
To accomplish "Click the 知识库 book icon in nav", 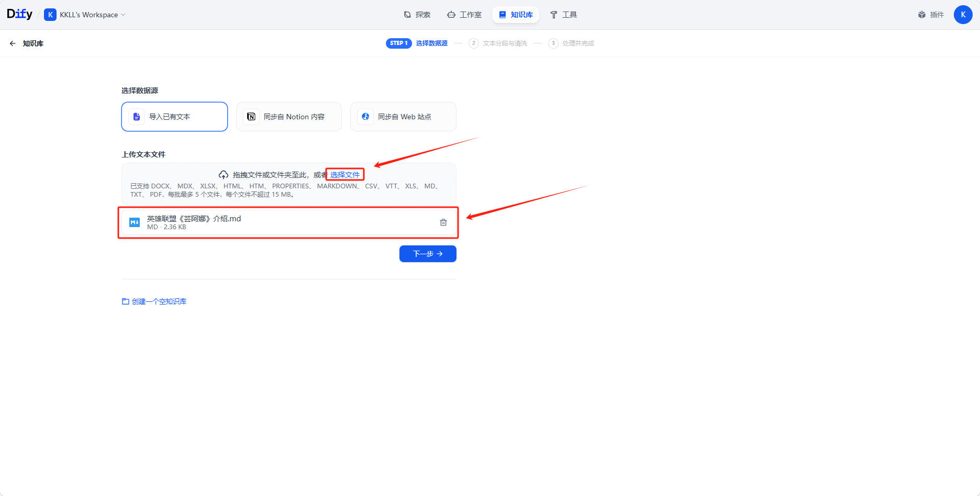I will pyautogui.click(x=502, y=15).
